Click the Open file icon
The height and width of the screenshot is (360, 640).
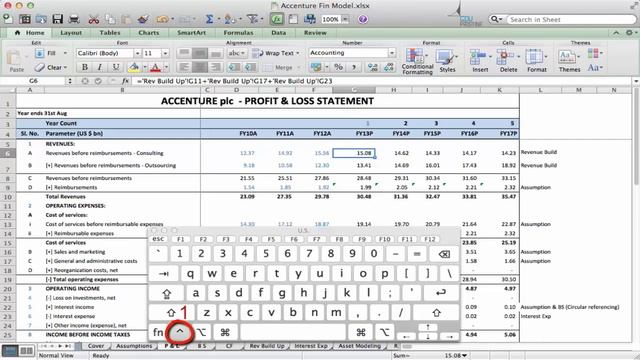pyautogui.click(x=41, y=19)
